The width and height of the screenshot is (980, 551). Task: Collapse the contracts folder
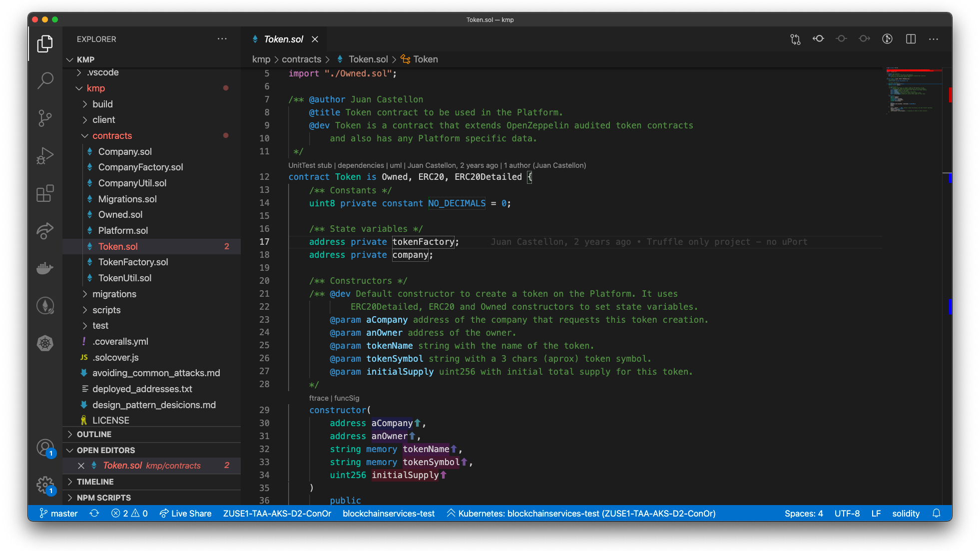coord(112,136)
